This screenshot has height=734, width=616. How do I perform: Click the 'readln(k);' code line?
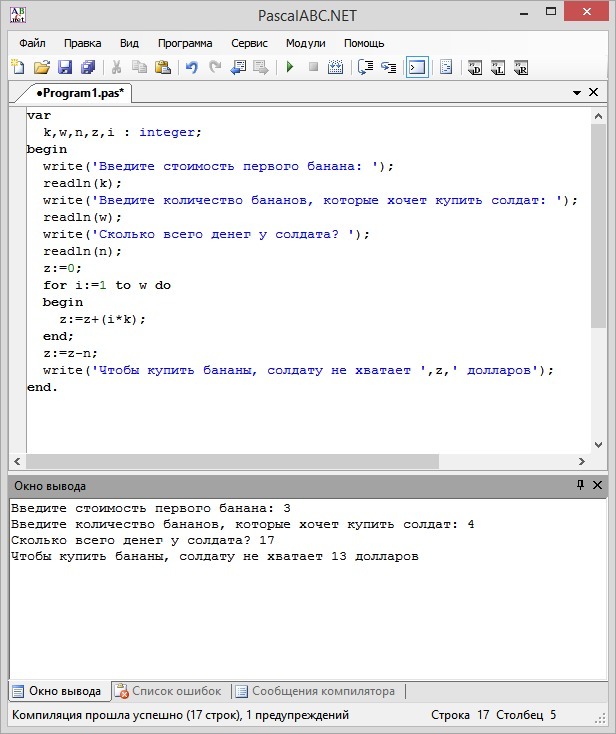click(82, 183)
